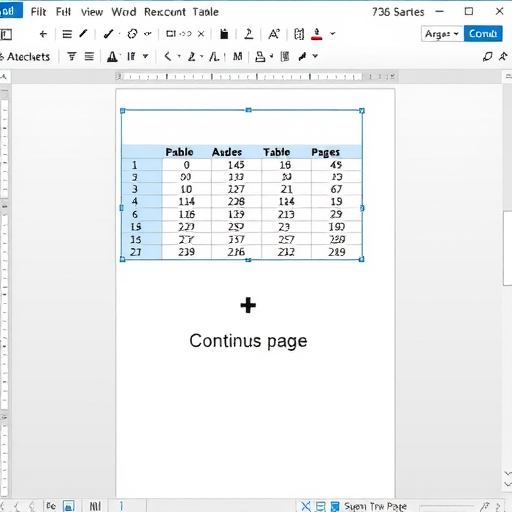Screen dimensions: 512x512
Task: Click the blue Comdt button
Action: (x=483, y=34)
